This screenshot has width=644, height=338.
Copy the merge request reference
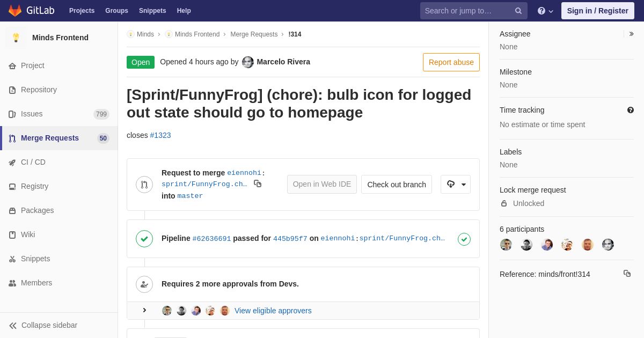pyautogui.click(x=627, y=274)
